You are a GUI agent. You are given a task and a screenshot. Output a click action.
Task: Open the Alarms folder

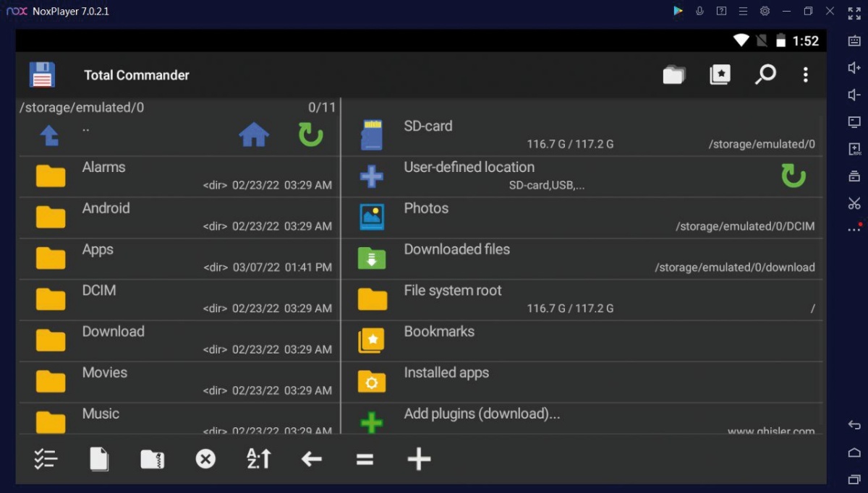coord(179,176)
